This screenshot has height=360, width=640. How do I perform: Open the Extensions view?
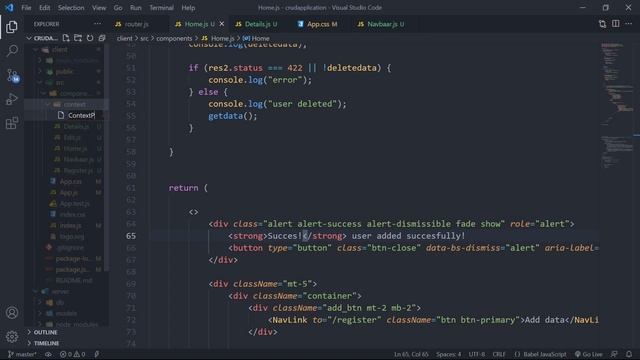[12, 123]
